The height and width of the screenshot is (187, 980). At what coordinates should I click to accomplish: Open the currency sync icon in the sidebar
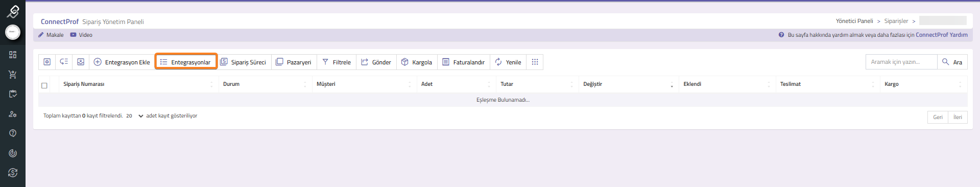tap(13, 173)
